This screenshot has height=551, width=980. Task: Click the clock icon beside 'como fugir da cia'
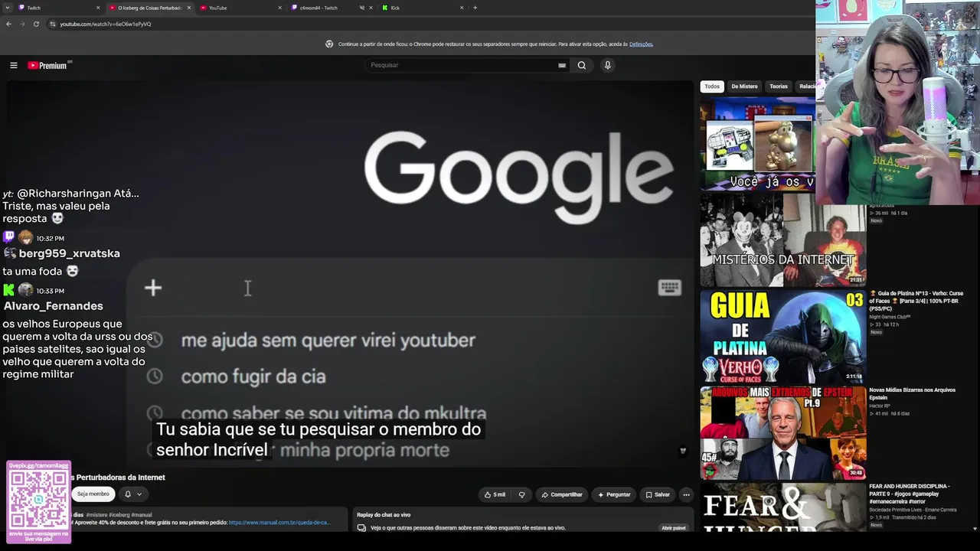click(155, 377)
